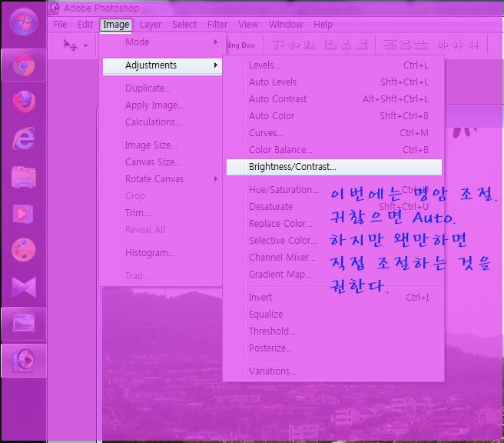504x443 pixels.
Task: Select Posterize... adjustment
Action: [270, 348]
